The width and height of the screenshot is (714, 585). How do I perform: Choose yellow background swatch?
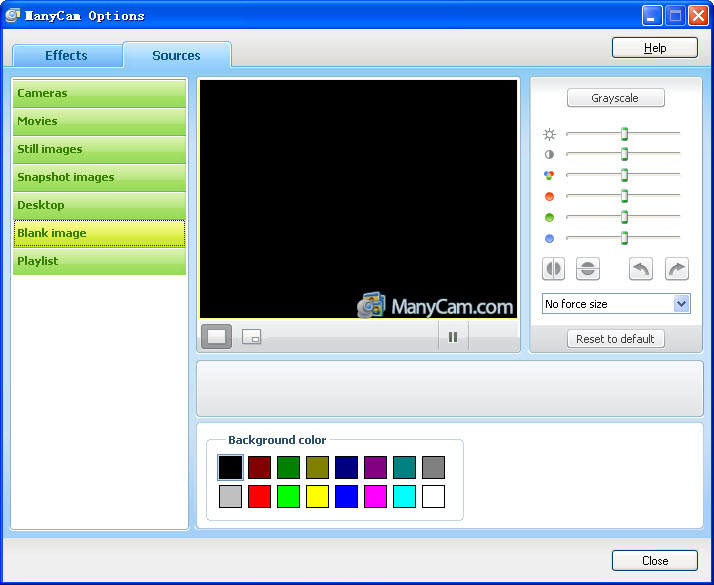(x=317, y=496)
